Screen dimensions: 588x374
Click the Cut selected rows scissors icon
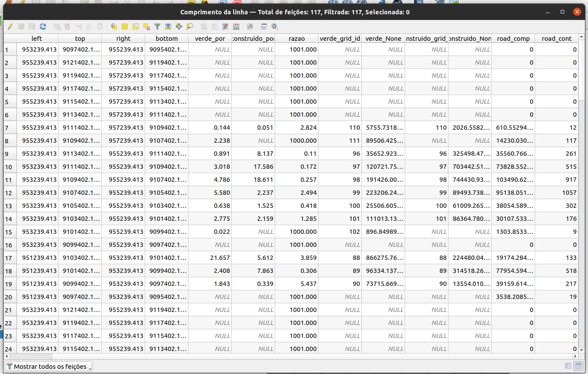pyautogui.click(x=78, y=26)
